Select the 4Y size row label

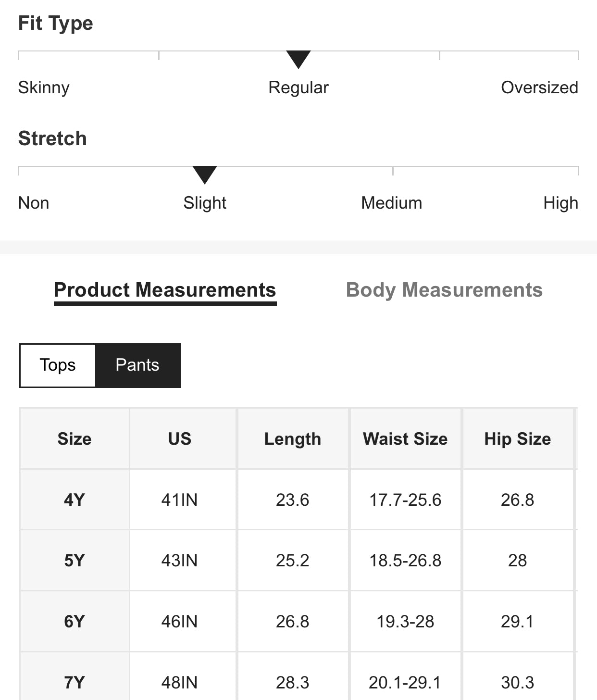coord(75,500)
